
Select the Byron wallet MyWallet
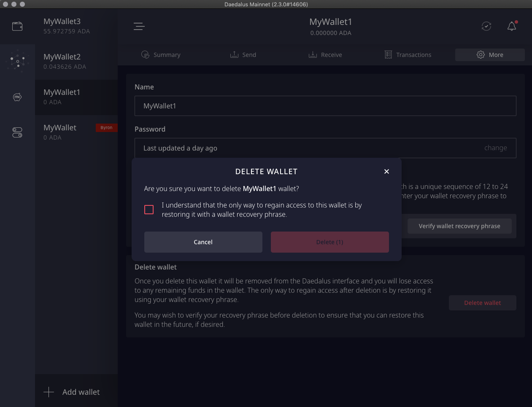point(76,132)
